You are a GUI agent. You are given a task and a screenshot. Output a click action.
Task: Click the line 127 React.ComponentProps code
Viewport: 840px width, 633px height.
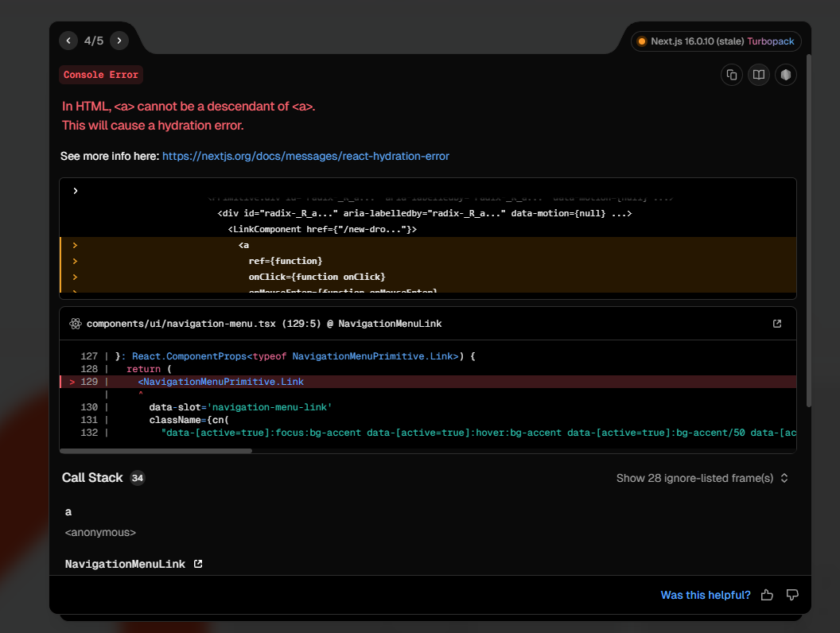(295, 356)
